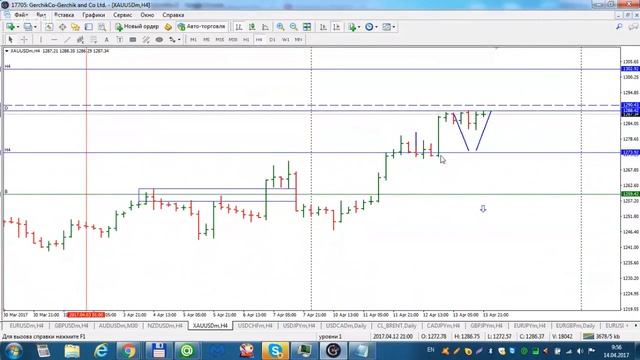Image resolution: width=640 pixels, height=360 pixels.
Task: Toggle the Data Window icon
Action: pos(62,27)
